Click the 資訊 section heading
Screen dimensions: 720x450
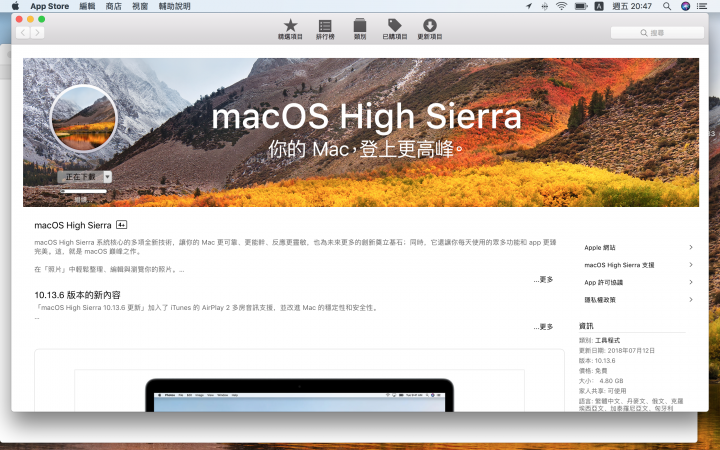pos(586,326)
